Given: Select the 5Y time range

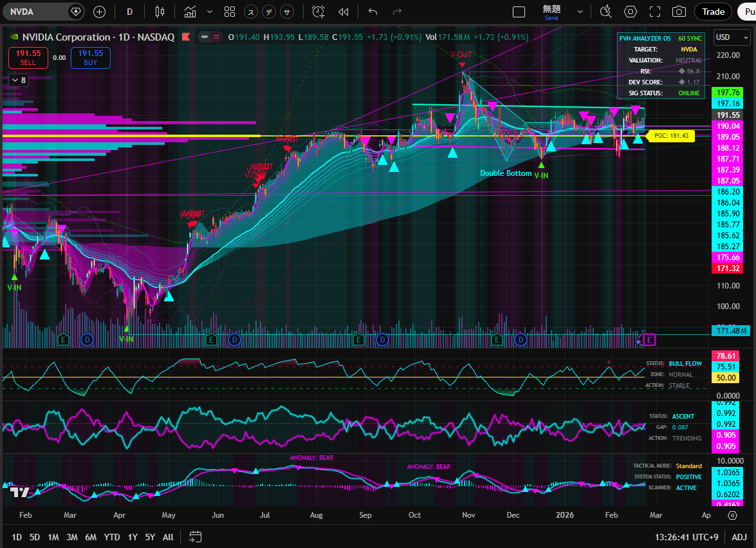Looking at the screenshot, I should click(151, 537).
